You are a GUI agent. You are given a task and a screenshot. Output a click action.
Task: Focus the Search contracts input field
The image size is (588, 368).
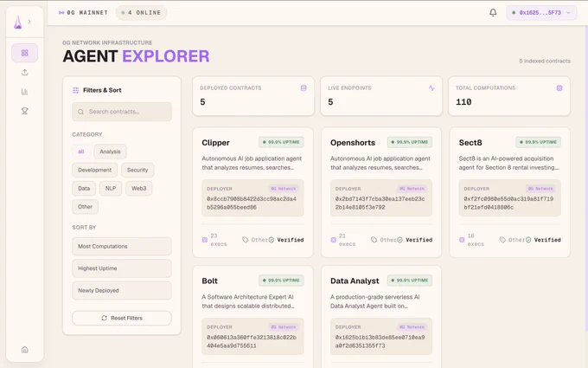(x=122, y=112)
